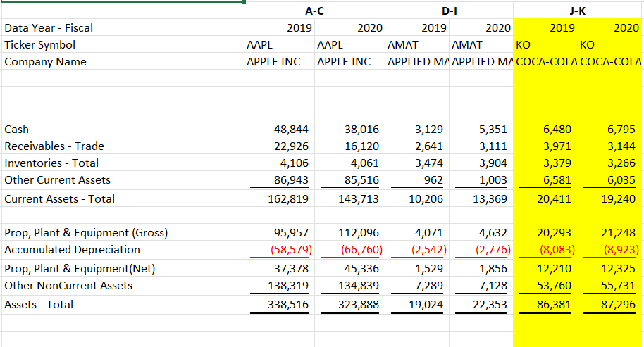This screenshot has height=347, width=644.
Task: Select receivables cell showing 16,120
Action: point(349,146)
